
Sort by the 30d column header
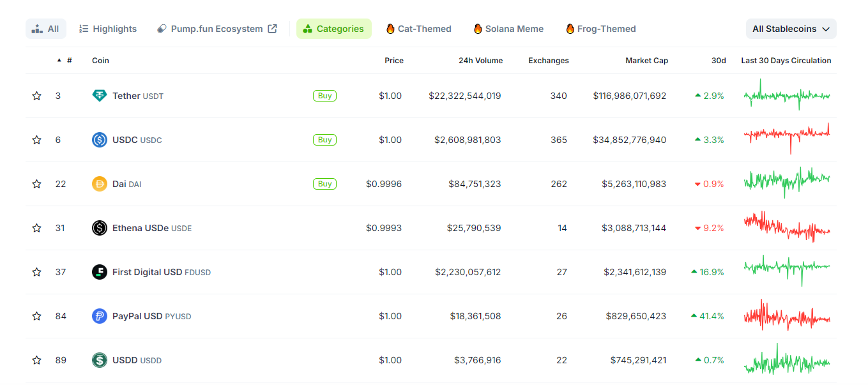click(x=719, y=61)
